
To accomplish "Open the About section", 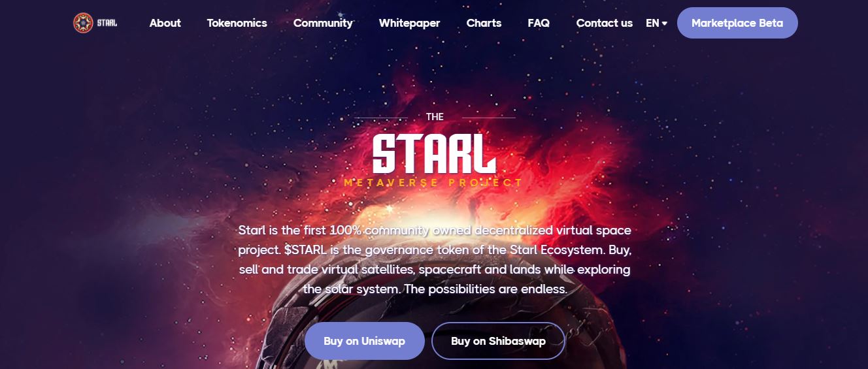I will (x=165, y=23).
